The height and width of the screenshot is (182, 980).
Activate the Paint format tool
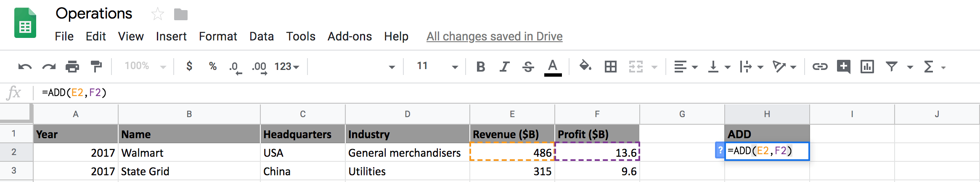pyautogui.click(x=96, y=67)
